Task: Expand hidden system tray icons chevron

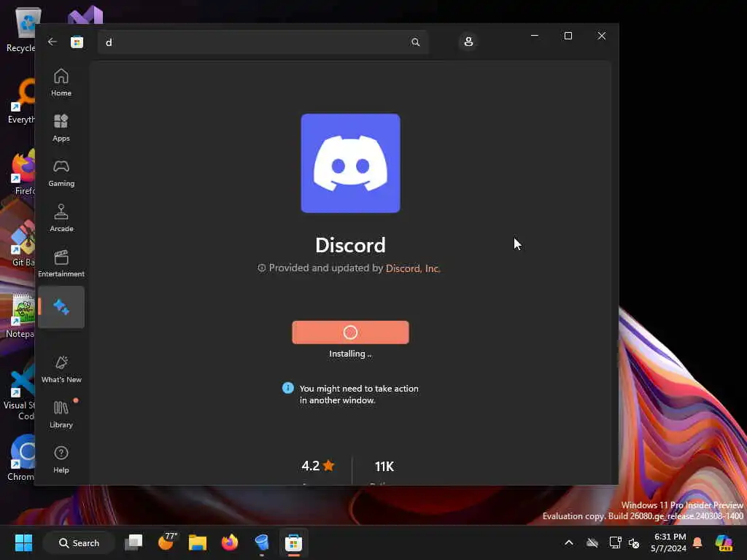Action: [569, 542]
